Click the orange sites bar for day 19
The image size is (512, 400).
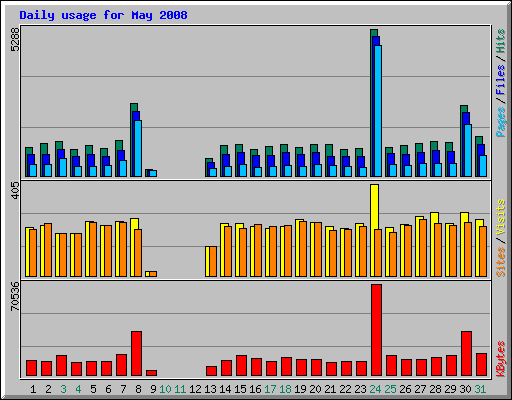tap(303, 249)
